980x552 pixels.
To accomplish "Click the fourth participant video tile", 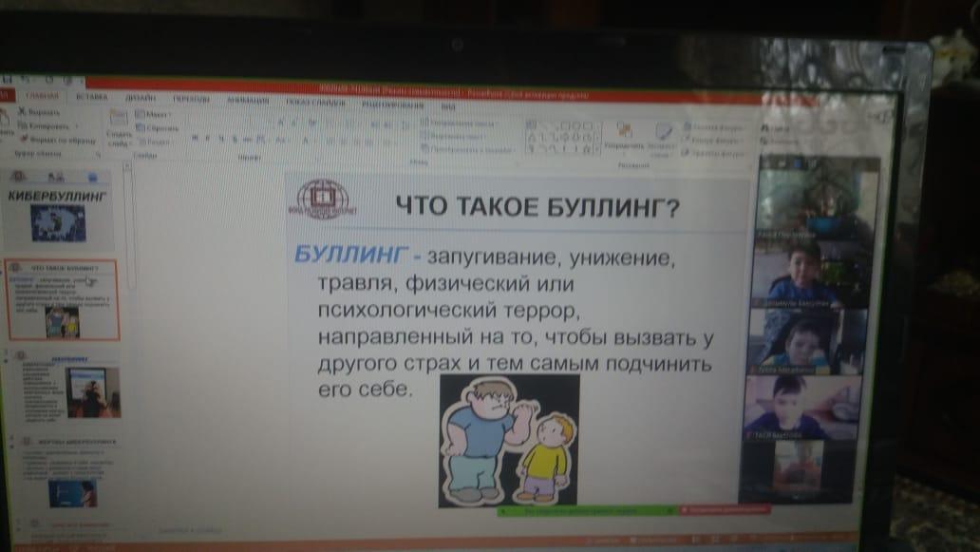I will click(802, 407).
